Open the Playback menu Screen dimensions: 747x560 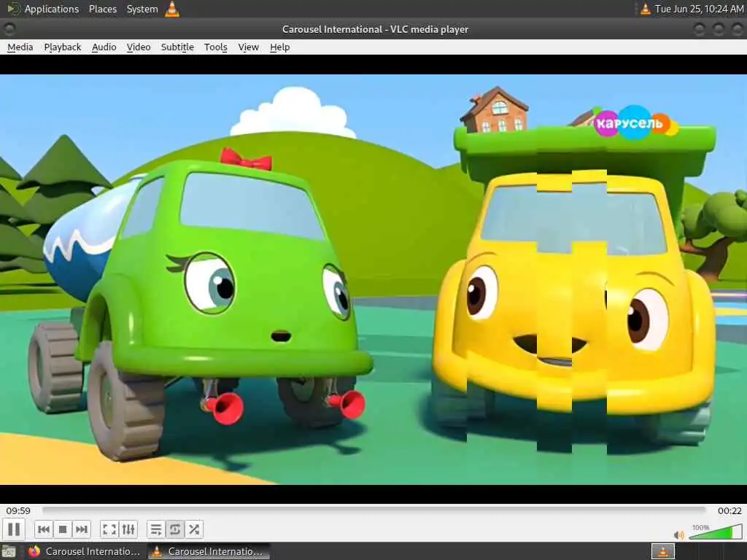tap(63, 47)
